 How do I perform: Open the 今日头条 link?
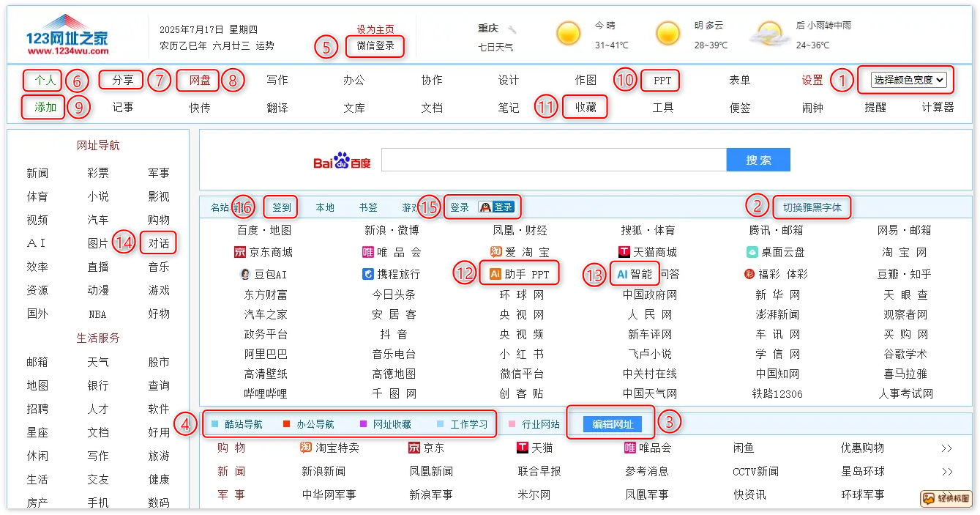(394, 294)
